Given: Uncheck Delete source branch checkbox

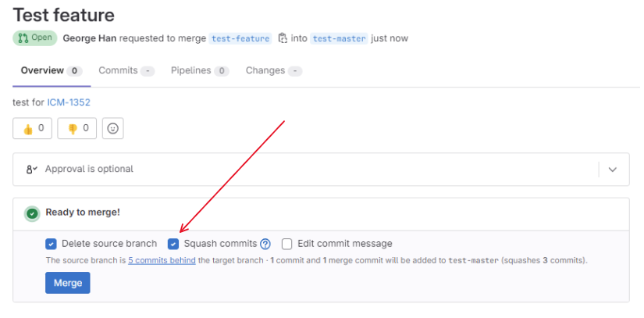Looking at the screenshot, I should point(51,244).
